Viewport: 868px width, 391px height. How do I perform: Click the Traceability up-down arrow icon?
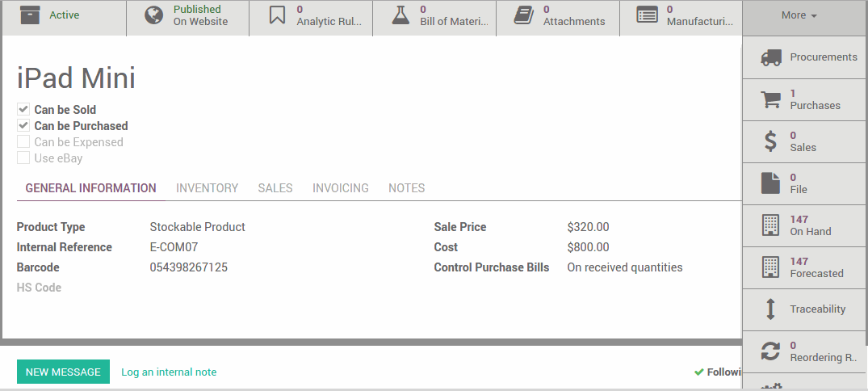770,309
